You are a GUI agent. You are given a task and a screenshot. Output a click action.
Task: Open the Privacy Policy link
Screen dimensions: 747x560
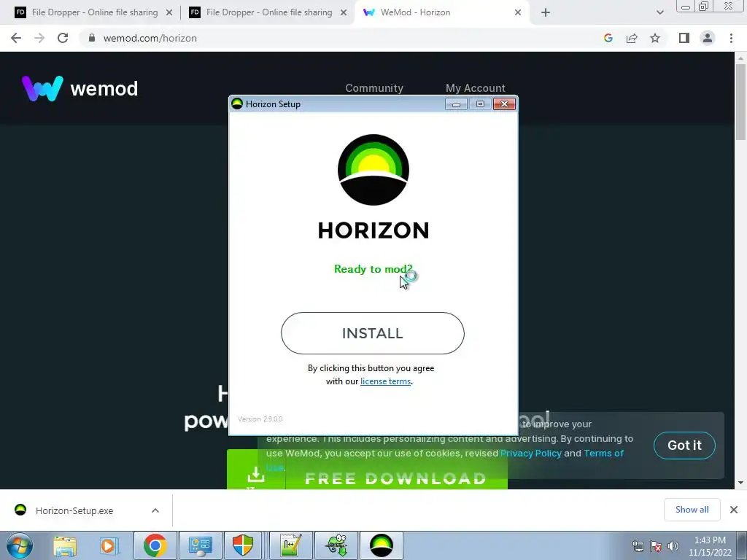[x=531, y=454]
